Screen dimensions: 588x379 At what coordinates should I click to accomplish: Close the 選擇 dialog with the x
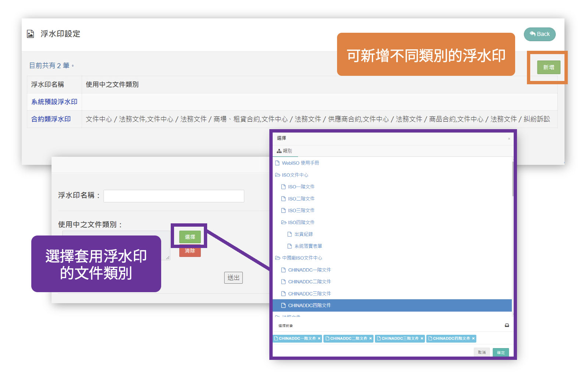pyautogui.click(x=509, y=139)
